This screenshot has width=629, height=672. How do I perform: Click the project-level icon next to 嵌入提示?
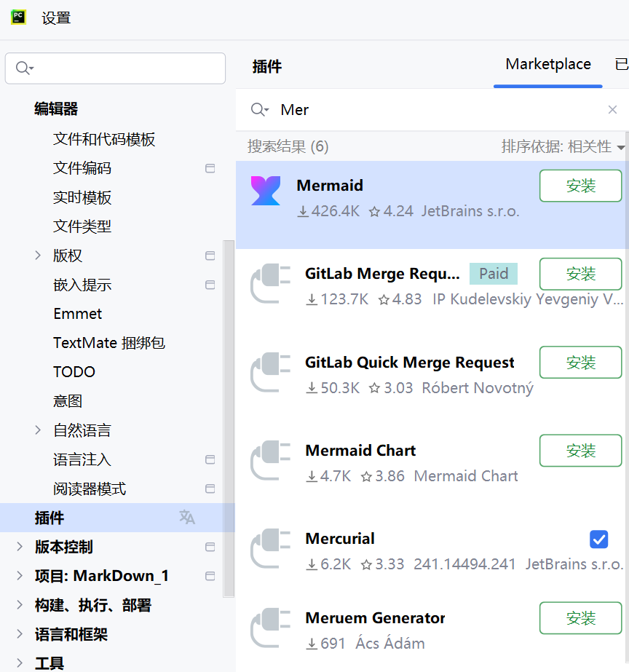pos(210,285)
